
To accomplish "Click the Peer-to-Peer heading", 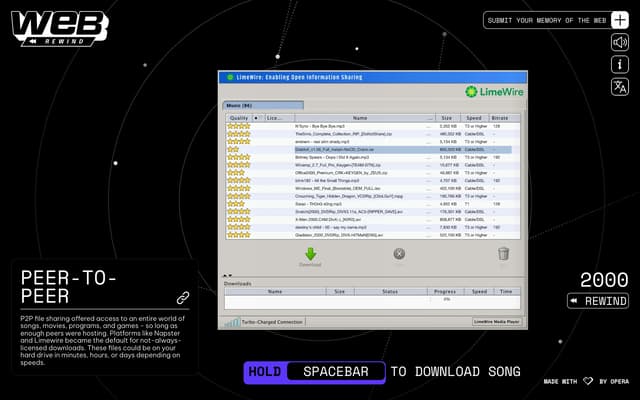I will 69,287.
